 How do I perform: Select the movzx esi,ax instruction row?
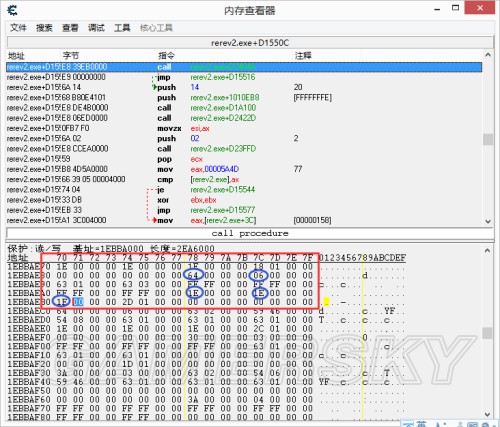tap(244, 128)
